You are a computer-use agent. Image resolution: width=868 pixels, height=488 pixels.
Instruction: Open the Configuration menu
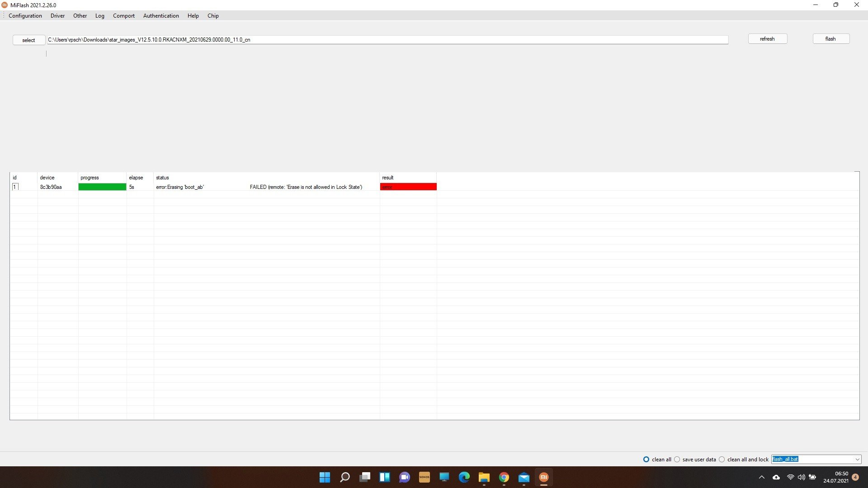(x=25, y=15)
